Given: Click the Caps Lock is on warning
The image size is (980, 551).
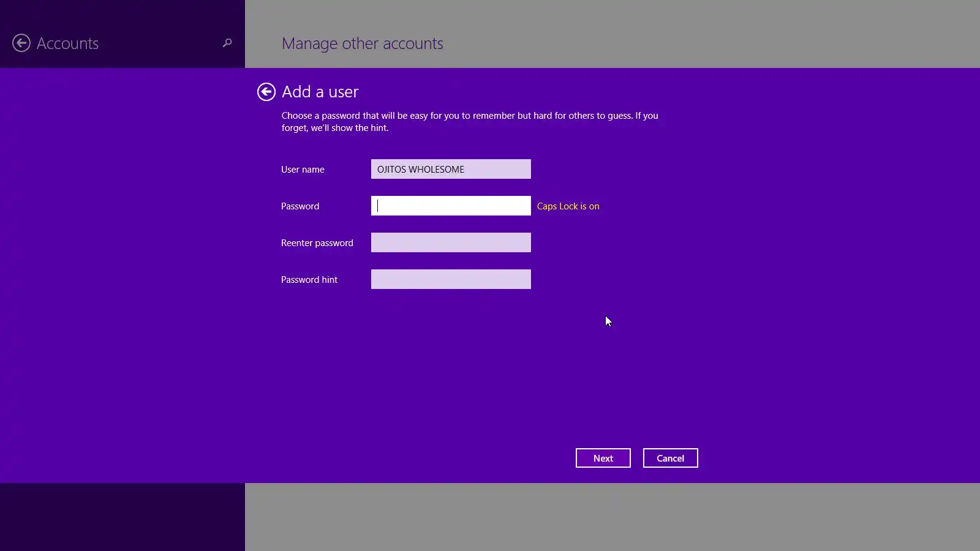Looking at the screenshot, I should coord(568,206).
